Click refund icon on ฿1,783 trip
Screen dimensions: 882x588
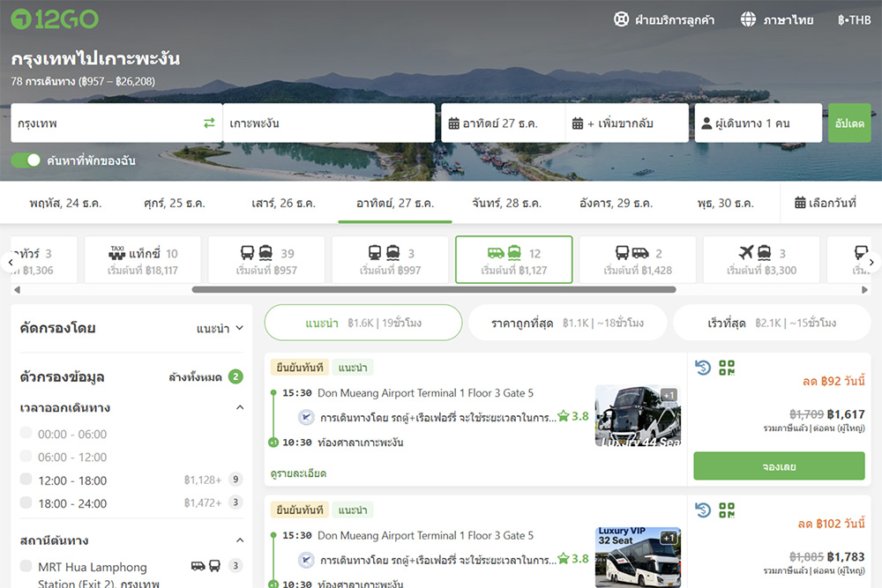click(703, 510)
